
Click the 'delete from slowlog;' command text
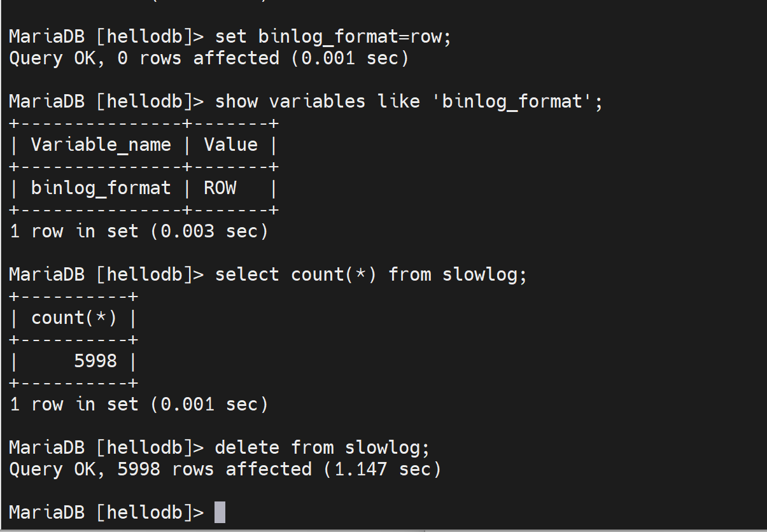[x=323, y=447]
